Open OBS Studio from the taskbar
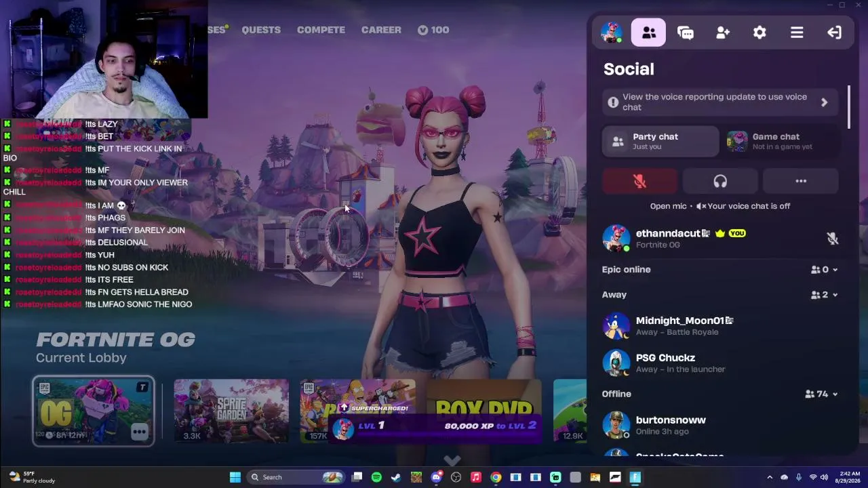Image resolution: width=868 pixels, height=488 pixels. [x=456, y=477]
